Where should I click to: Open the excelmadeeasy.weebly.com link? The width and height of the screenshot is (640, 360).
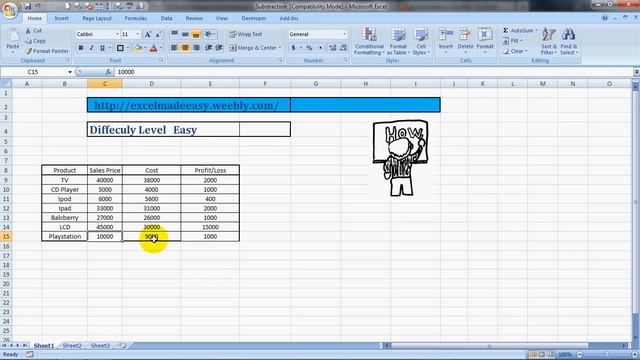[x=187, y=105]
